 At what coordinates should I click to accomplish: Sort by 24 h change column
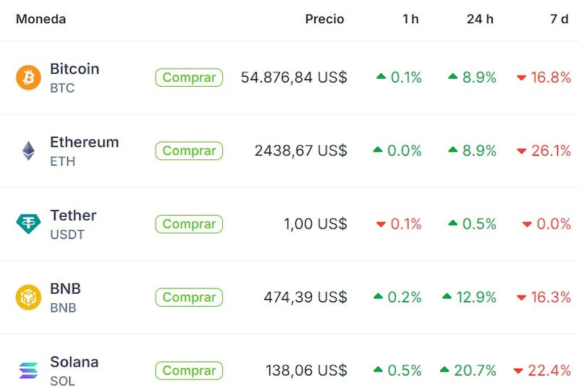(480, 20)
